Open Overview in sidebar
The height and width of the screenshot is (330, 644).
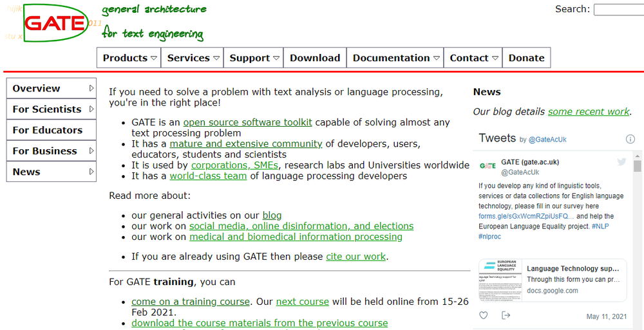52,88
